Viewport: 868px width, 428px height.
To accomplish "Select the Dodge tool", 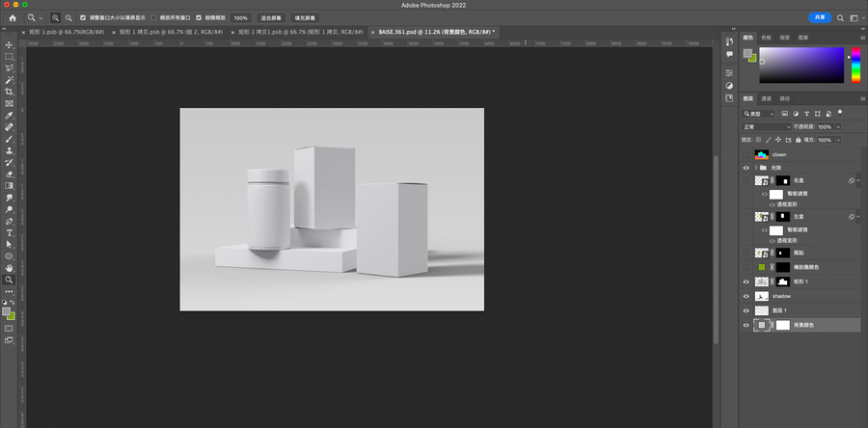I will click(9, 209).
